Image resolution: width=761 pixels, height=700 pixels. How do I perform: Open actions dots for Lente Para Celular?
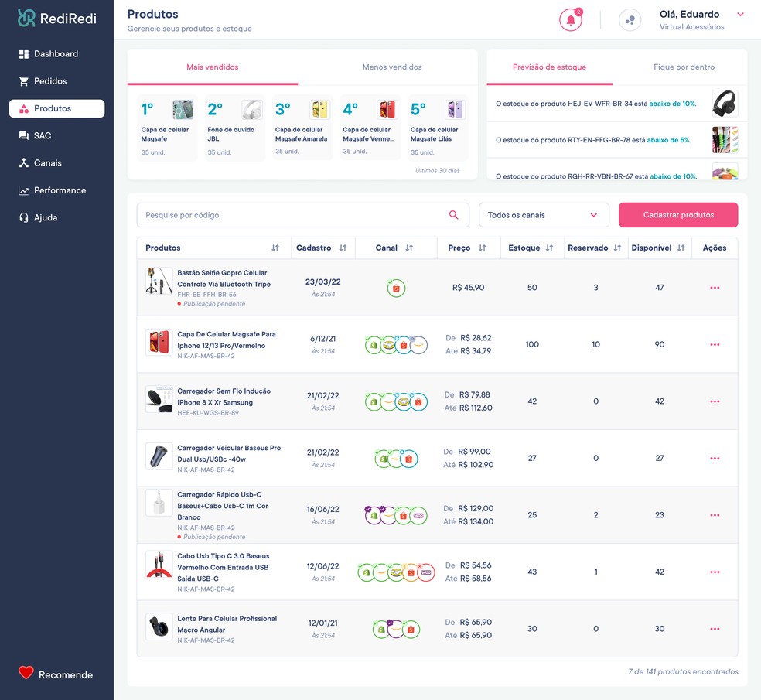[x=714, y=629]
